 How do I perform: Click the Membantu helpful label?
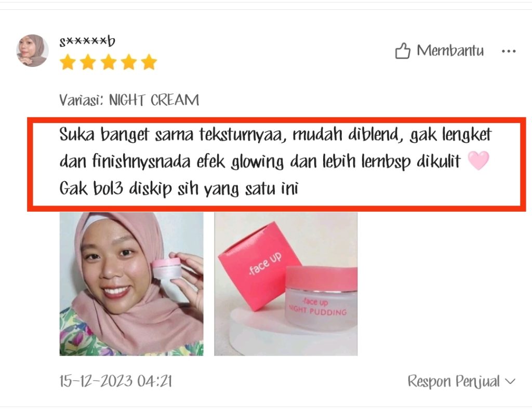coord(450,51)
